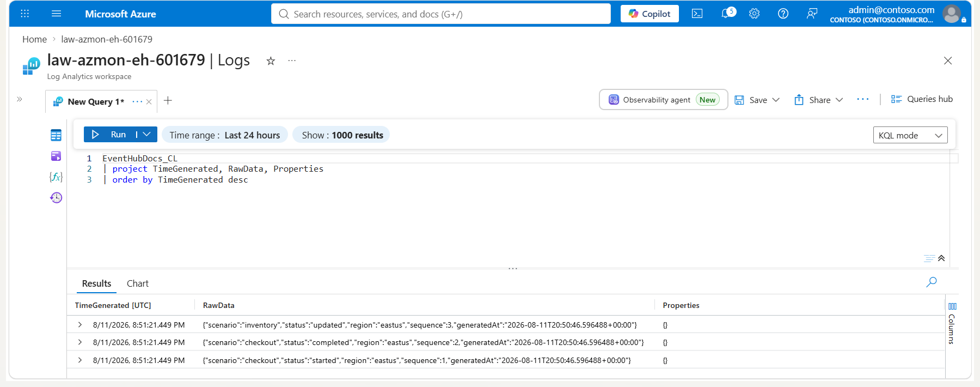Expand the inventory updated result row
980x387 pixels.
pos(80,325)
